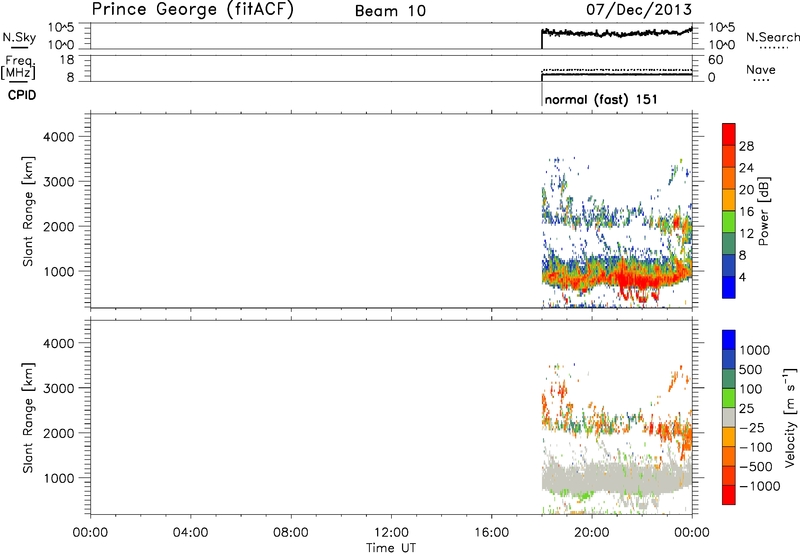Select the 'Freq. [MHz]' axis label

point(18,67)
